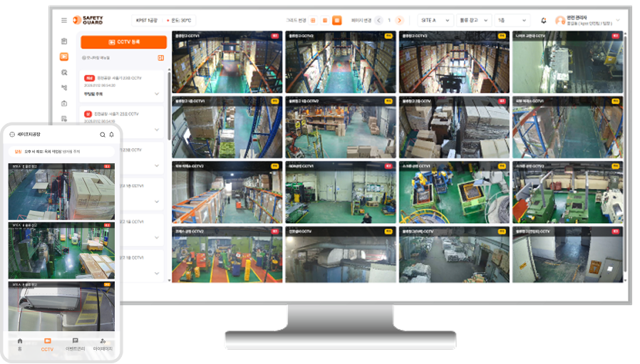Switch to the largest grid layout option
This screenshot has width=640, height=364.
click(337, 21)
